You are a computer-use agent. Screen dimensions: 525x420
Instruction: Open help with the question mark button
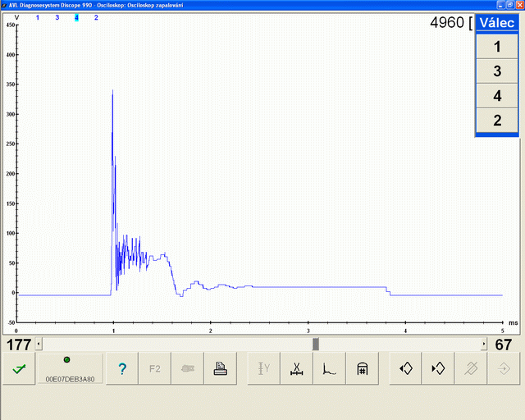tap(122, 369)
